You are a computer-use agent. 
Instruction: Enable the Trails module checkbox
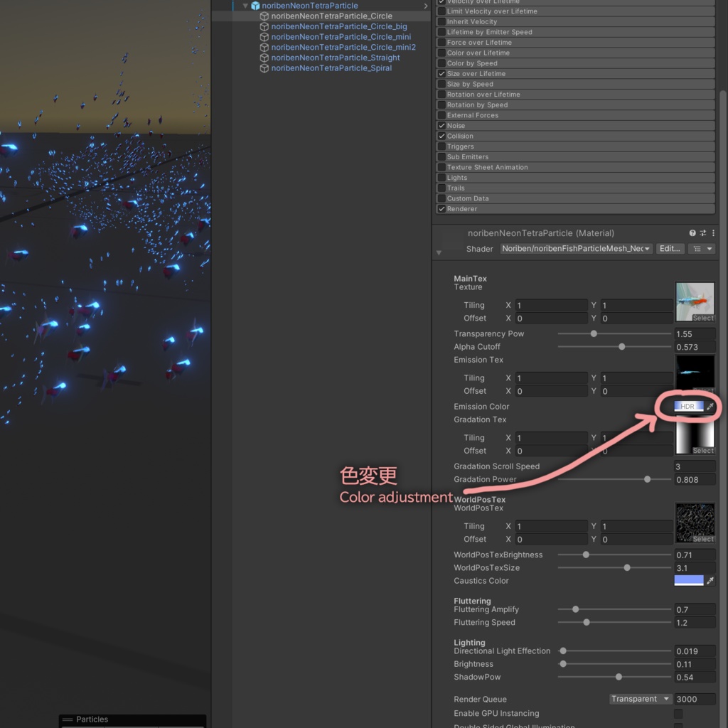click(x=441, y=188)
